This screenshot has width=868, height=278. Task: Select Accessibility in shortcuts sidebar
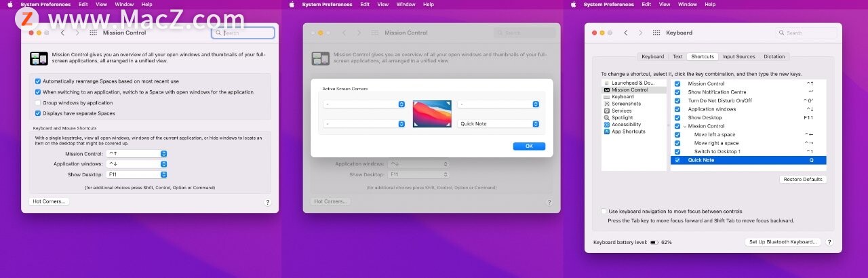pyautogui.click(x=625, y=124)
